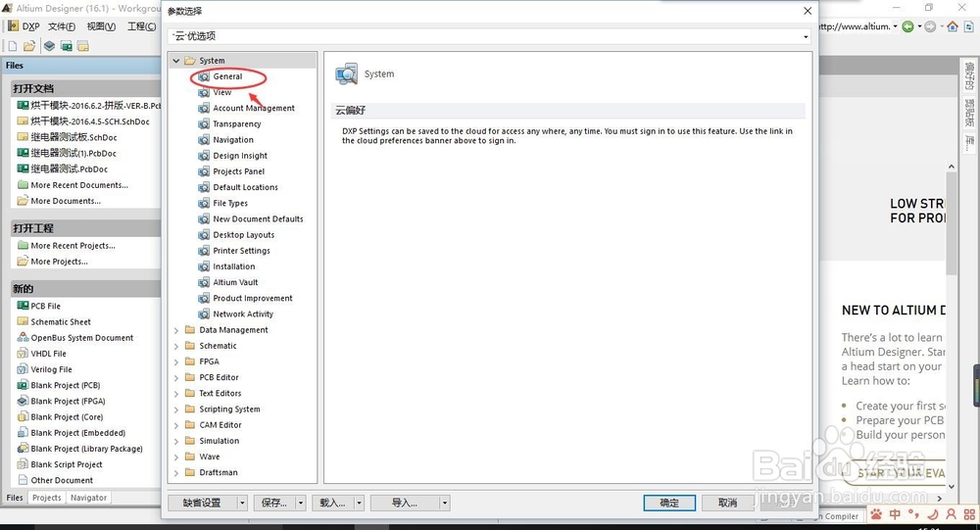Open File Types preferences
Viewport: 980px width, 530px height.
229,203
